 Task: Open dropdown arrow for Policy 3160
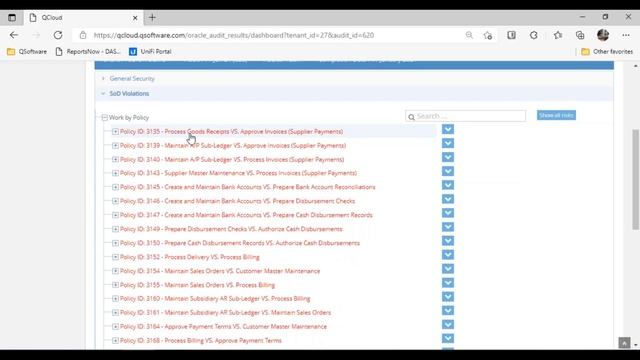tap(448, 297)
